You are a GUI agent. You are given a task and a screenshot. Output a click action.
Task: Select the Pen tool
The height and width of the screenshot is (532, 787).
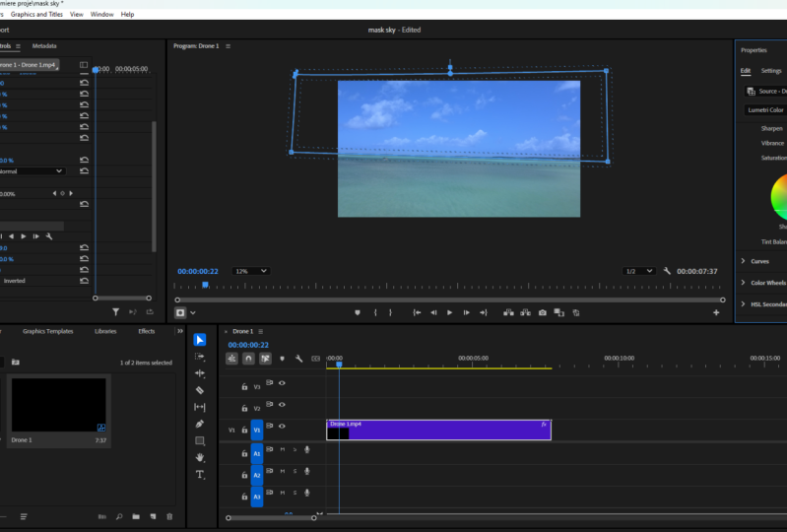tap(200, 424)
